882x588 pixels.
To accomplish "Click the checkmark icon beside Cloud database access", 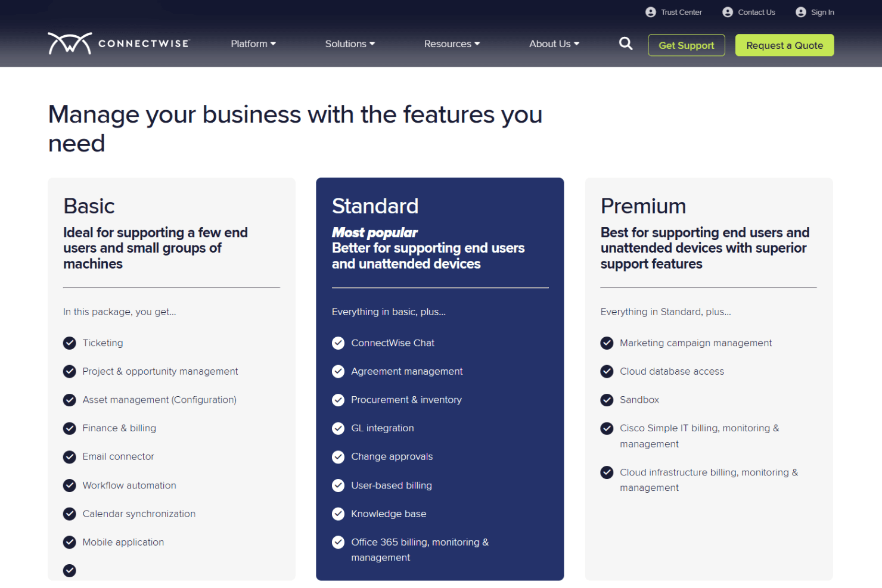I will coord(607,372).
